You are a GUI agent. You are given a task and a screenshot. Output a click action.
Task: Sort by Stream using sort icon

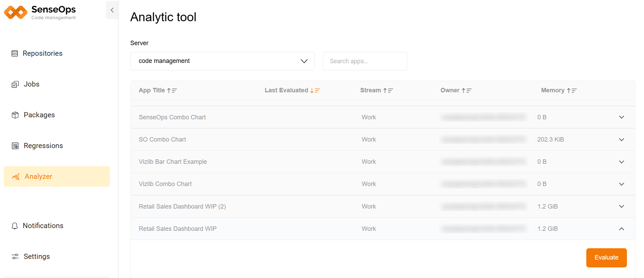pos(388,91)
